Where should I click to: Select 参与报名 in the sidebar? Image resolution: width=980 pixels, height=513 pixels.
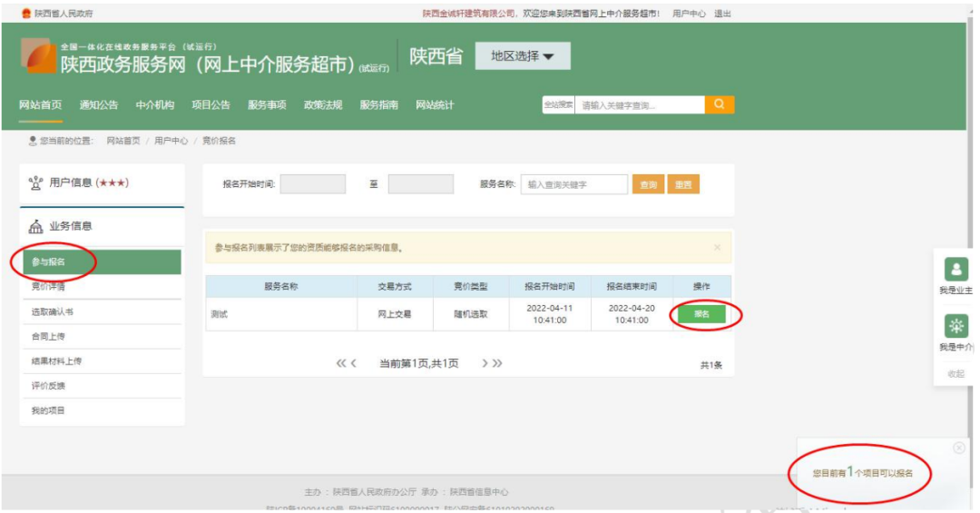[102, 262]
